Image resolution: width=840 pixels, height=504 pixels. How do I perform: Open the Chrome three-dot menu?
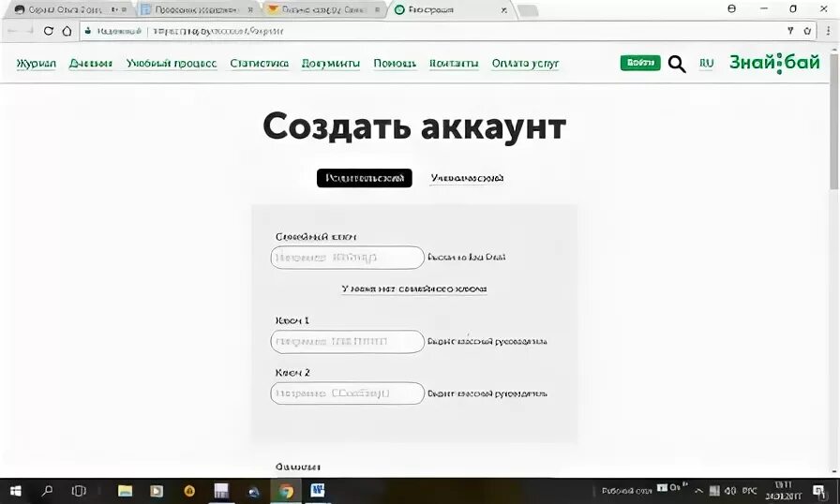[x=828, y=31]
